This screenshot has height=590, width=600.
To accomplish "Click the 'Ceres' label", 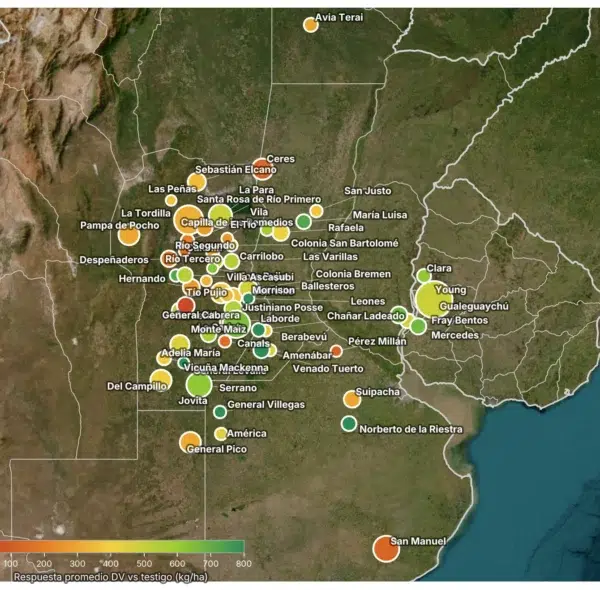I will [x=280, y=159].
